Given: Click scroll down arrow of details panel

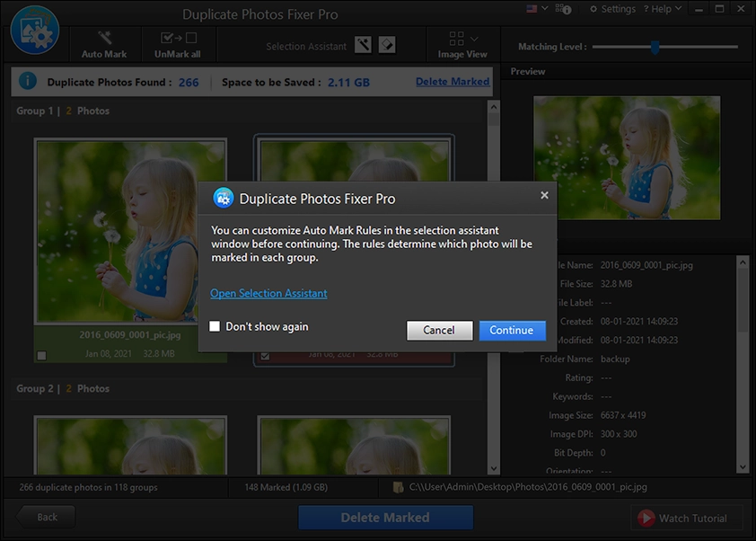Looking at the screenshot, I should coord(743,467).
